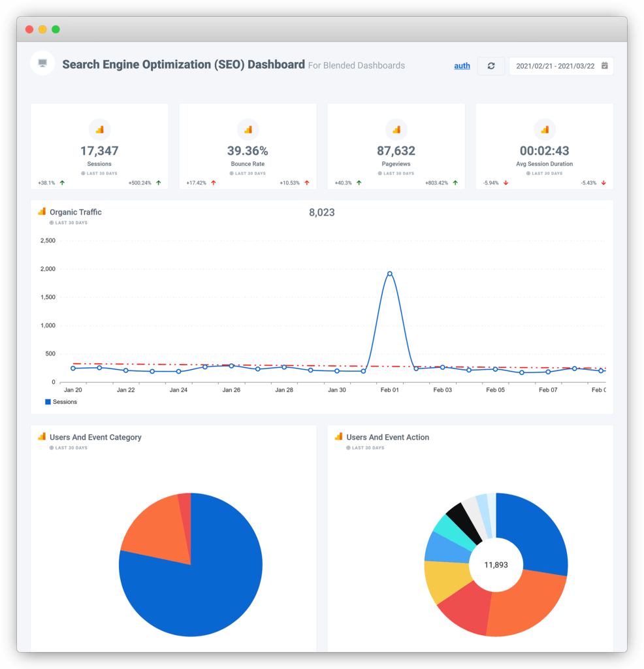
Task: Open the auth link
Action: click(x=462, y=66)
